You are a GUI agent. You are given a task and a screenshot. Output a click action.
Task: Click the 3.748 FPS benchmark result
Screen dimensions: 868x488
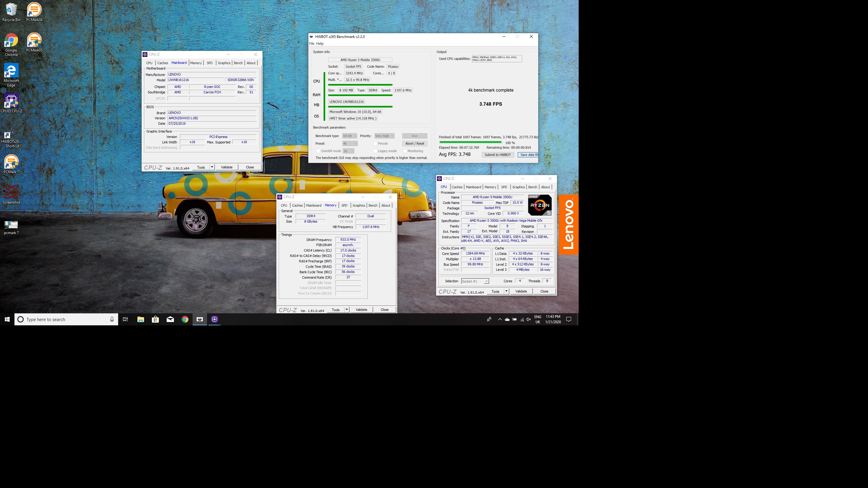click(x=491, y=104)
